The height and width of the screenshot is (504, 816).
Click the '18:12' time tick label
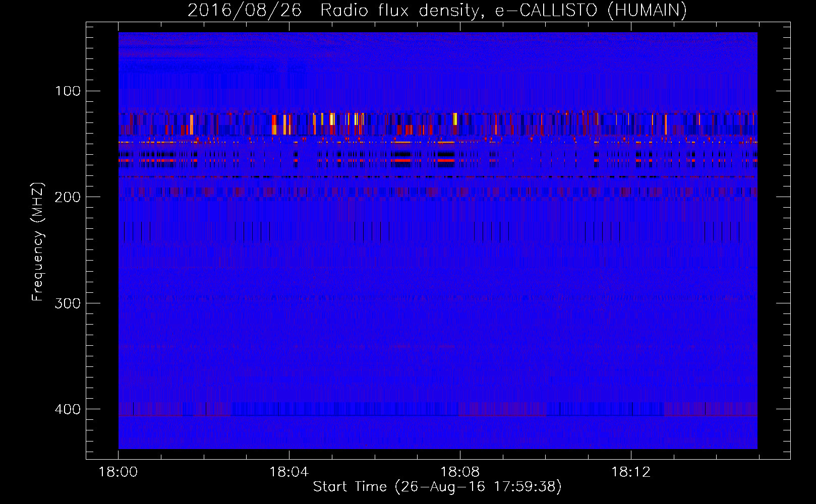pos(631,472)
